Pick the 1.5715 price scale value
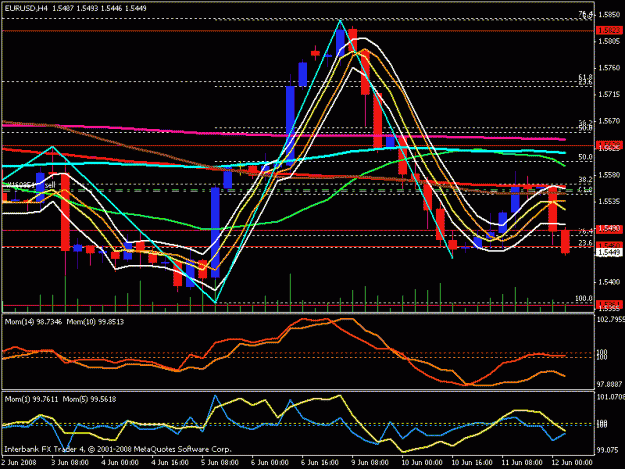The image size is (625, 469). point(609,94)
